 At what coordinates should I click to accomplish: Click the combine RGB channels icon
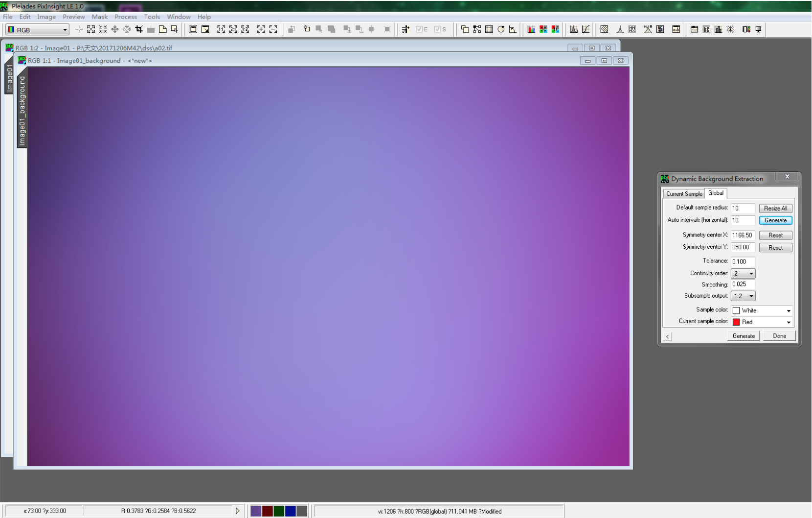pos(555,29)
